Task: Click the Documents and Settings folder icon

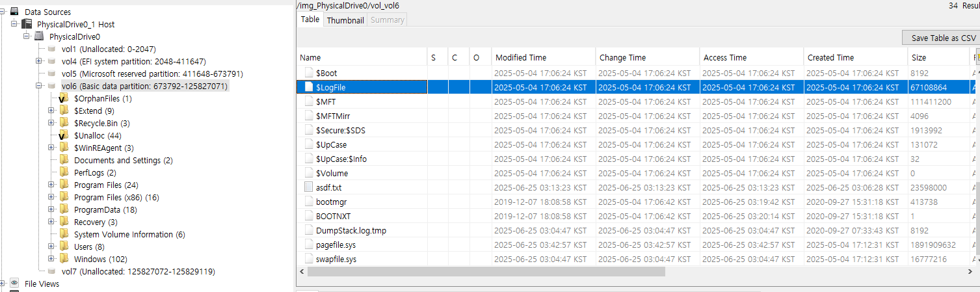Action: coord(64,160)
